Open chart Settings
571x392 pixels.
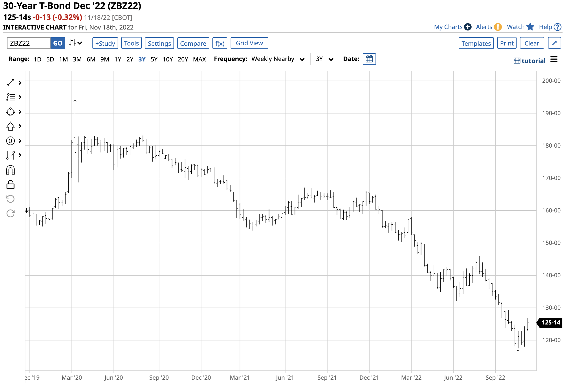tap(160, 43)
